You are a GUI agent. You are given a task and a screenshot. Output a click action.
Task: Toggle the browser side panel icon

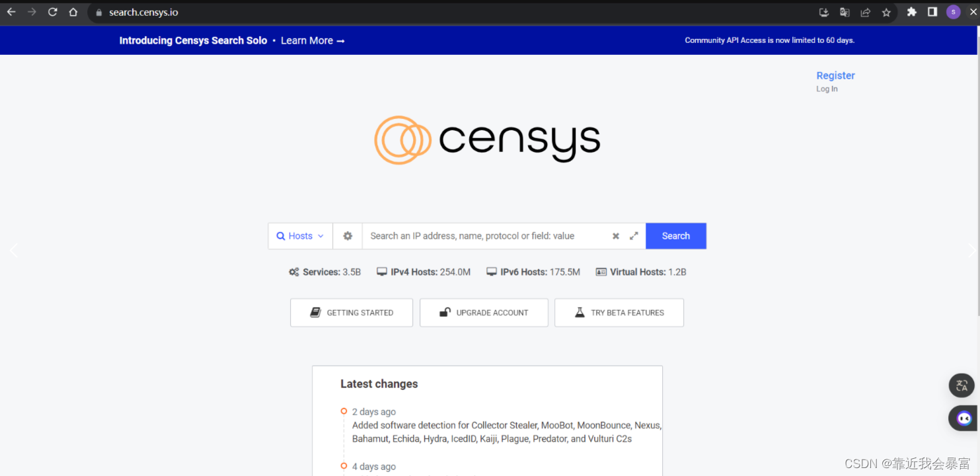[932, 12]
